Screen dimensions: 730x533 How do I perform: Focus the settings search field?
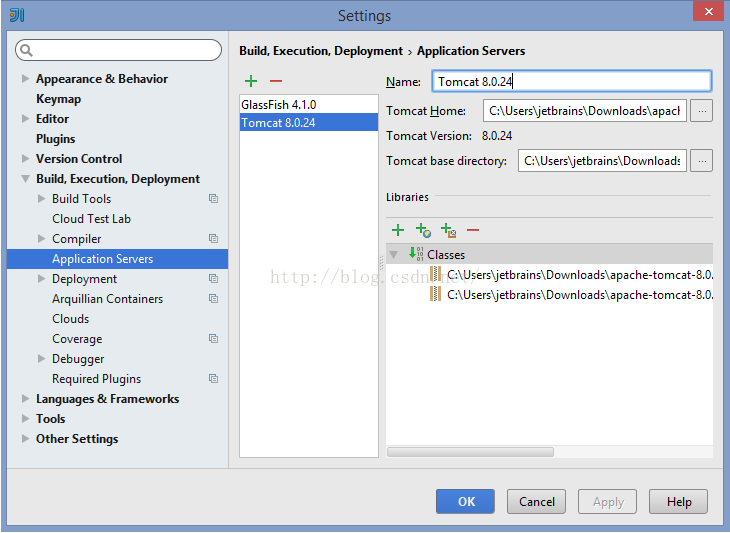click(x=119, y=50)
